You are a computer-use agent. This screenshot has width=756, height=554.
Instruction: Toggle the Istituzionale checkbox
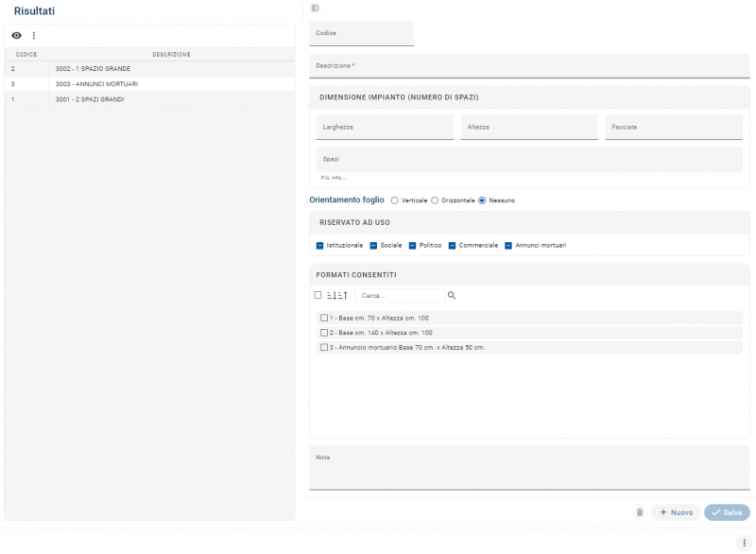(320, 246)
